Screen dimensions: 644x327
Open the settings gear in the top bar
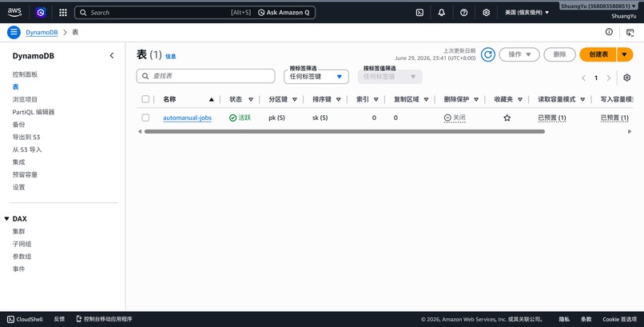(x=487, y=12)
